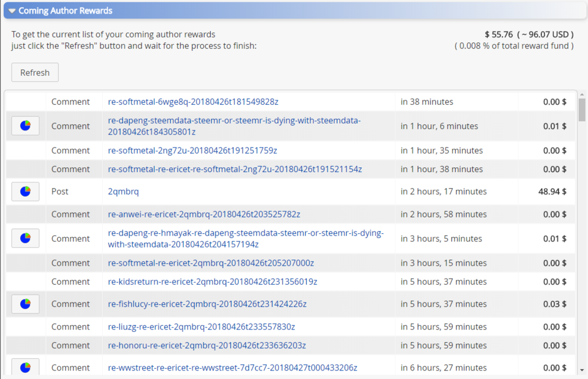Viewport: 588px width, 379px height.
Task: View pie chart for re-wwstreet comment row
Action: [25, 367]
